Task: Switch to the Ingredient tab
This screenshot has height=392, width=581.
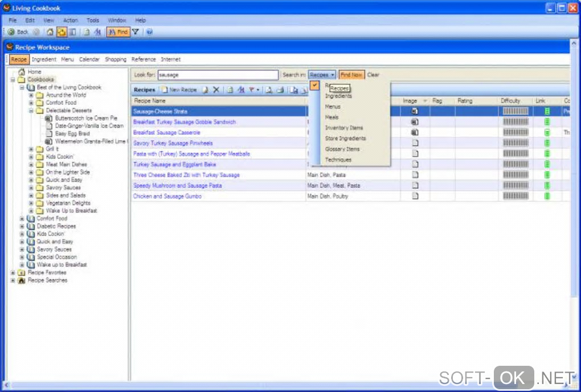Action: click(44, 59)
